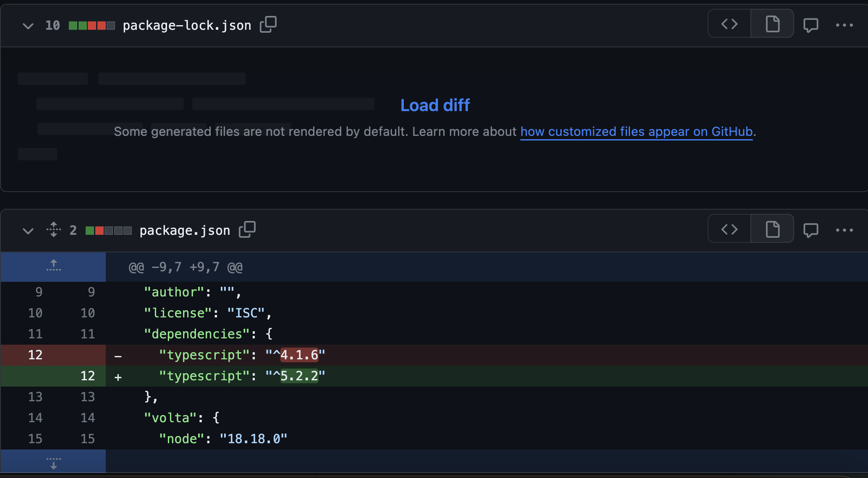
Task: Comment on package-lock.json file
Action: point(810,25)
